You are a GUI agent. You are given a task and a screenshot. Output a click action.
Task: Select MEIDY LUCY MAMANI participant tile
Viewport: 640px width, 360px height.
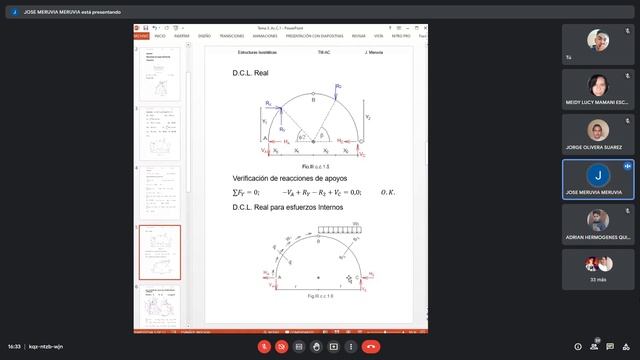598,89
